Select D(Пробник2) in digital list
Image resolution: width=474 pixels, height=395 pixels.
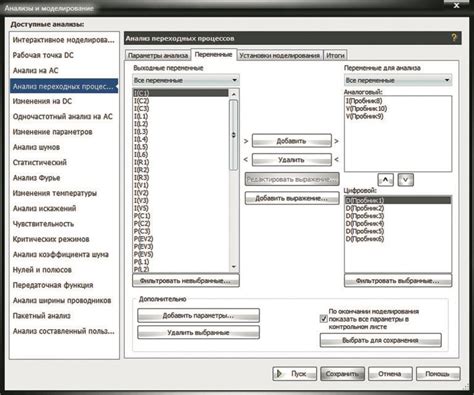pyautogui.click(x=398, y=208)
